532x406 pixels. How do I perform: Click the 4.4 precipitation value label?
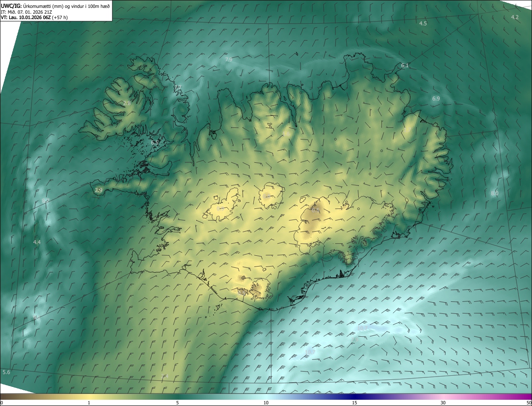37,242
